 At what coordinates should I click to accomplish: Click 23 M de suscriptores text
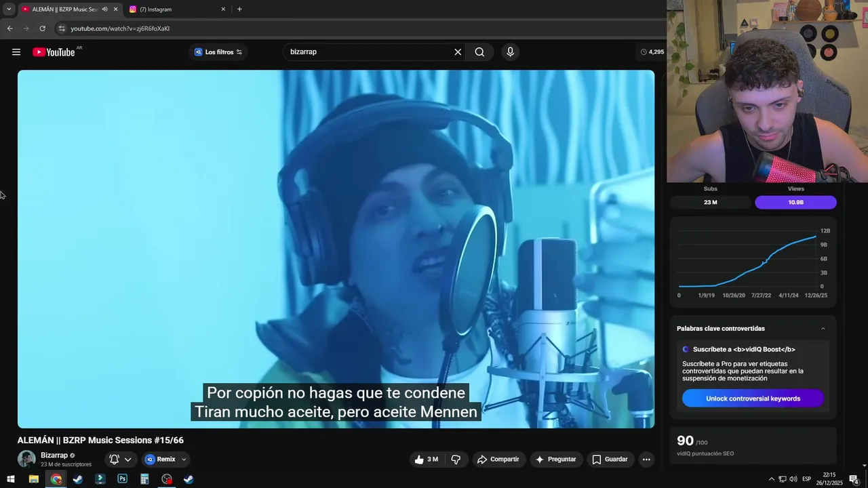pyautogui.click(x=66, y=465)
